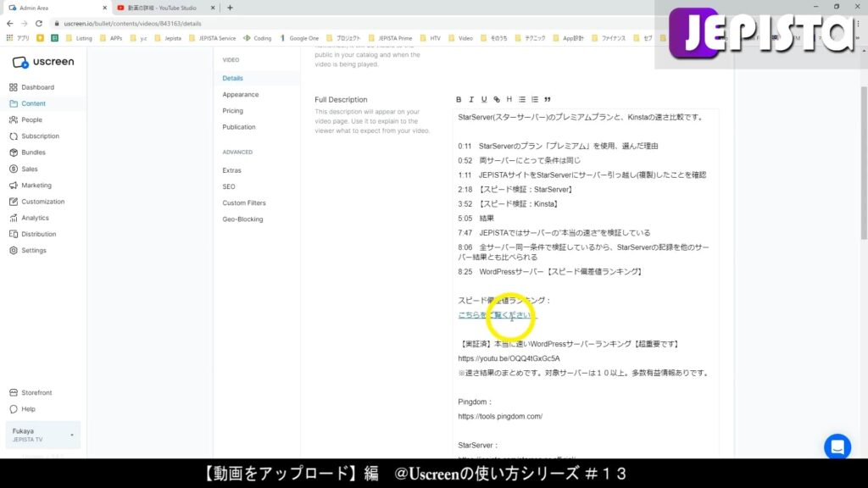Open the Coding bookmark
Viewport: 868px width, 488px height.
[x=258, y=38]
